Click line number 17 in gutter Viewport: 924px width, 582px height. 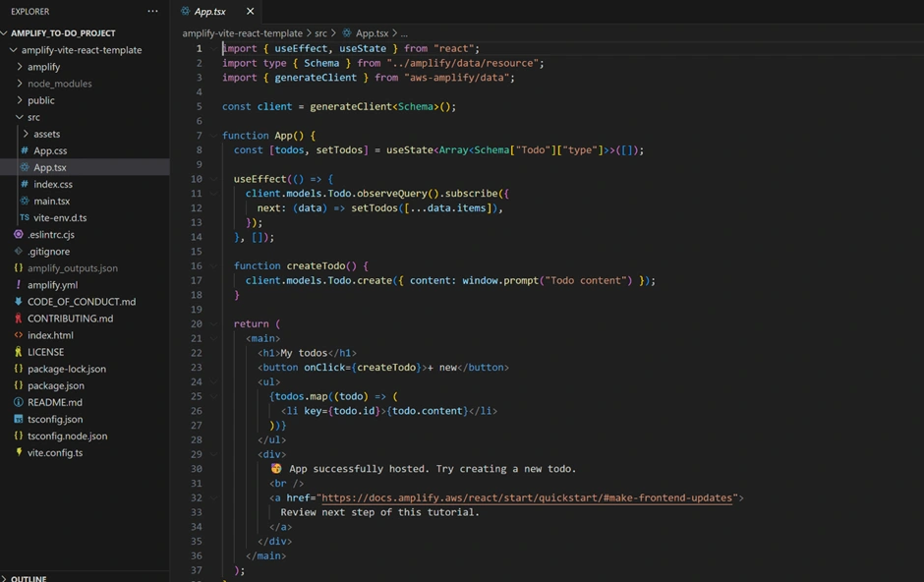[197, 280]
